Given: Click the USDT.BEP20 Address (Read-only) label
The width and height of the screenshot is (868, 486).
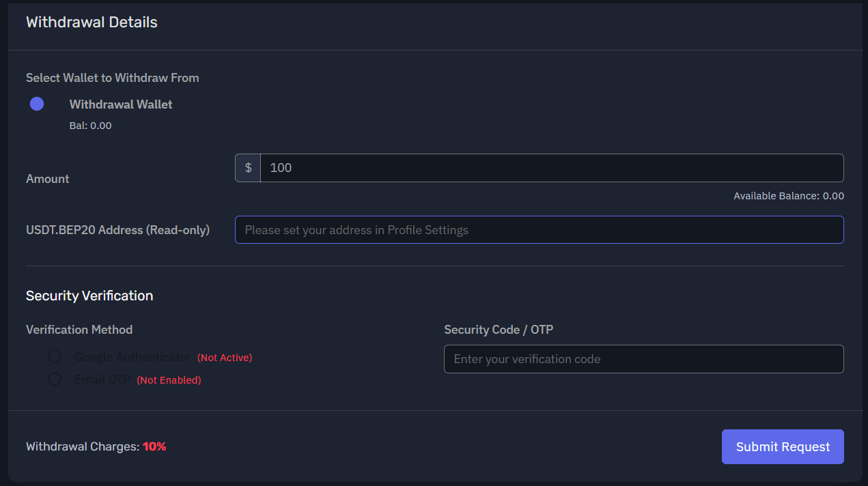Looking at the screenshot, I should (117, 230).
